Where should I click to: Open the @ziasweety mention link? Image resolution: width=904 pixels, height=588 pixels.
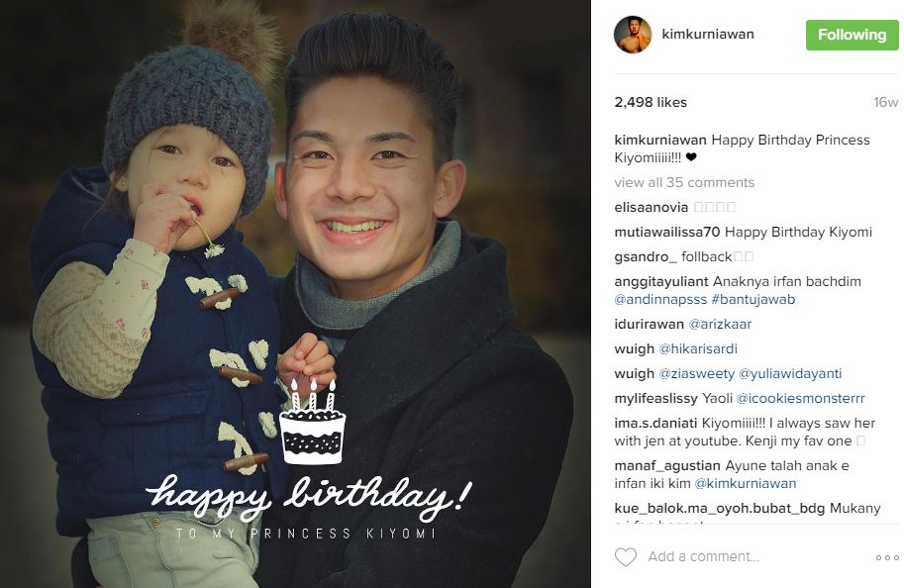(x=697, y=373)
